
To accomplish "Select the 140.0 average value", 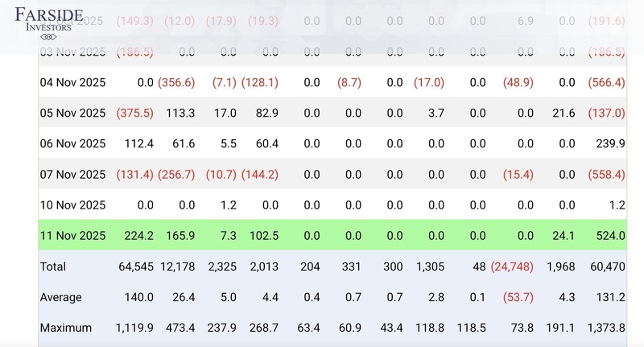I will tap(138, 297).
